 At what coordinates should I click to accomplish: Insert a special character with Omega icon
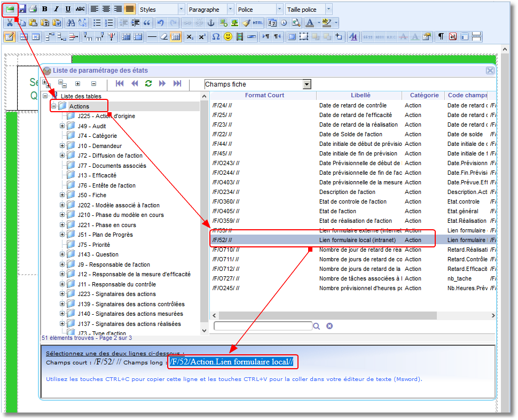[x=216, y=36]
